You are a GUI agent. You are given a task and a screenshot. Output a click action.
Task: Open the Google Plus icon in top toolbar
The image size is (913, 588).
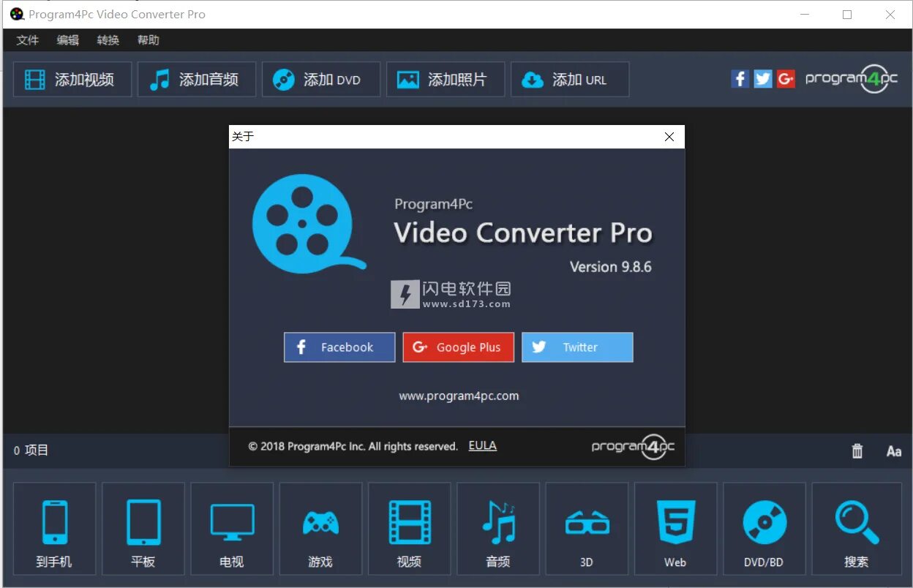(x=786, y=79)
